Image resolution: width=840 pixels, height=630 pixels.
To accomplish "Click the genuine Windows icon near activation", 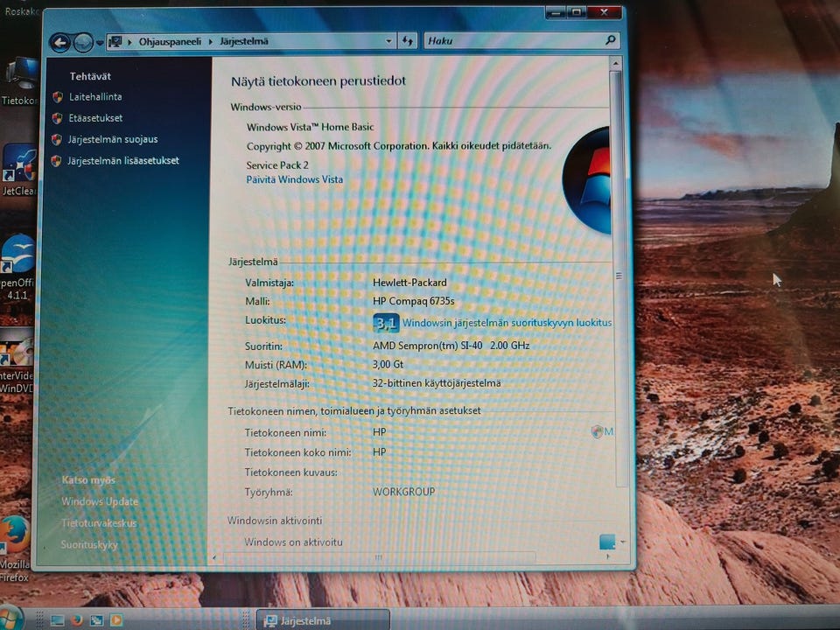I will point(607,542).
